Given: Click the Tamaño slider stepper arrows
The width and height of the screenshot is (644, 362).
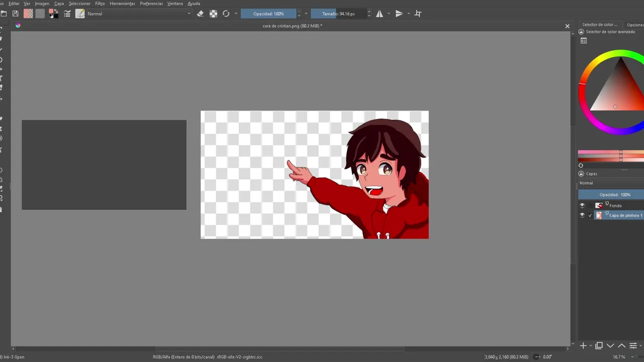Looking at the screenshot, I should [x=369, y=14].
